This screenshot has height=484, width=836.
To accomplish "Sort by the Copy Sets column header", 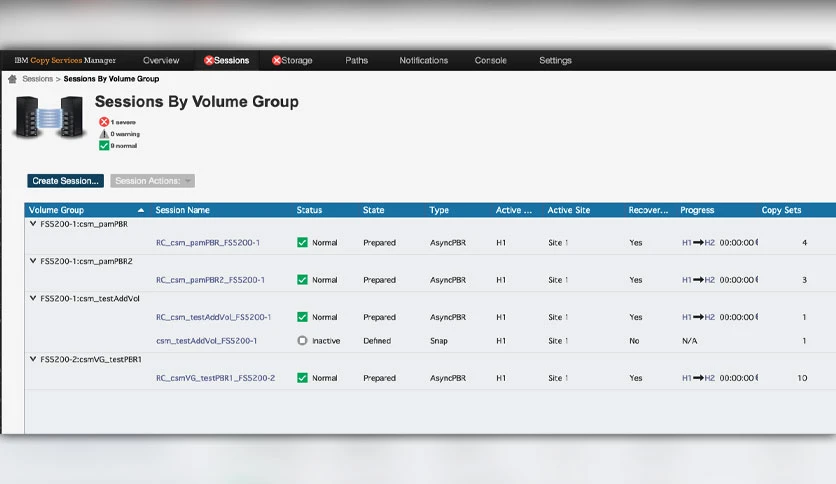I will [x=781, y=210].
